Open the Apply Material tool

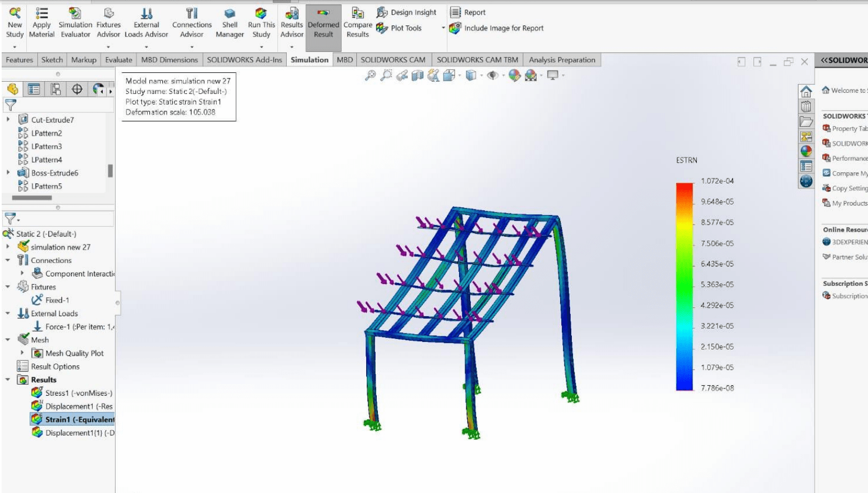click(42, 23)
